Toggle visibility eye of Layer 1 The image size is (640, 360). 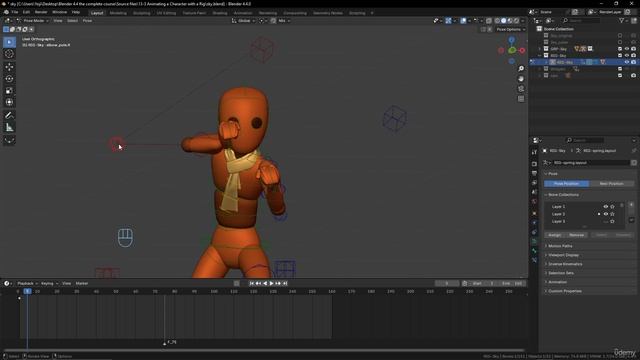[606, 207]
